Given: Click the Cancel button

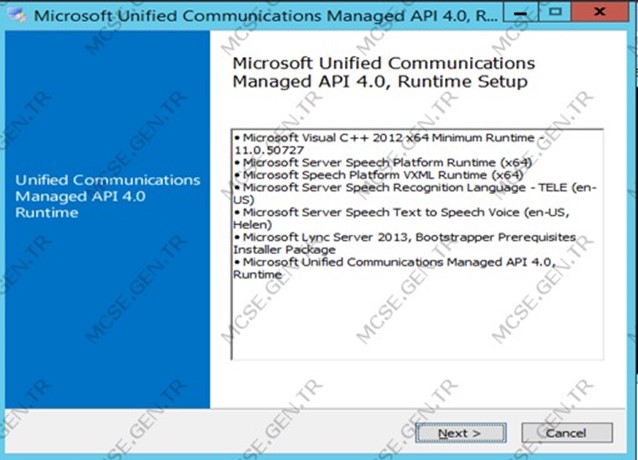Looking at the screenshot, I should click(x=567, y=433).
